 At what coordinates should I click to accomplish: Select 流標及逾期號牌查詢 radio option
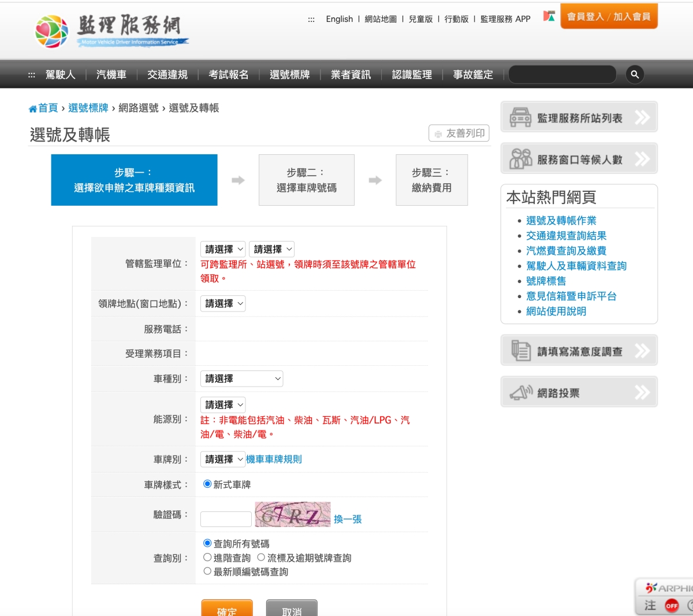pos(261,558)
